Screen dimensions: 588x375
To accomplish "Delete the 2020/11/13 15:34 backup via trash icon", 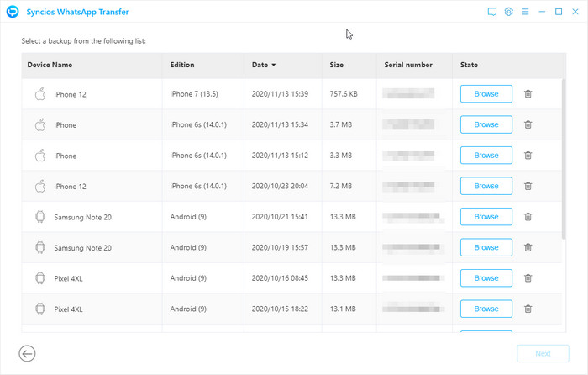I will pyautogui.click(x=528, y=124).
